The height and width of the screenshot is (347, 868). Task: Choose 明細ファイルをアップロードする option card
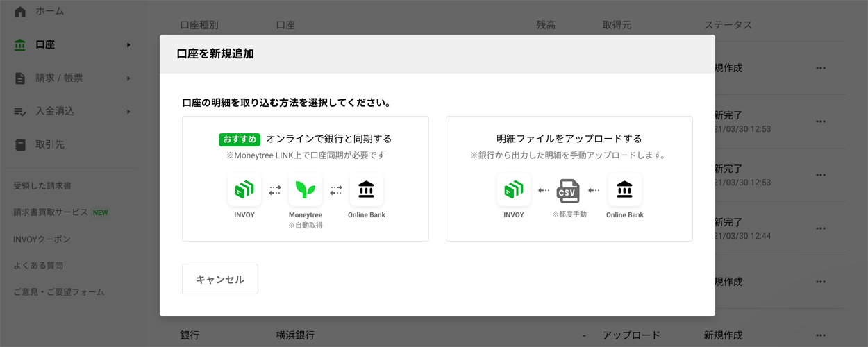(569, 178)
